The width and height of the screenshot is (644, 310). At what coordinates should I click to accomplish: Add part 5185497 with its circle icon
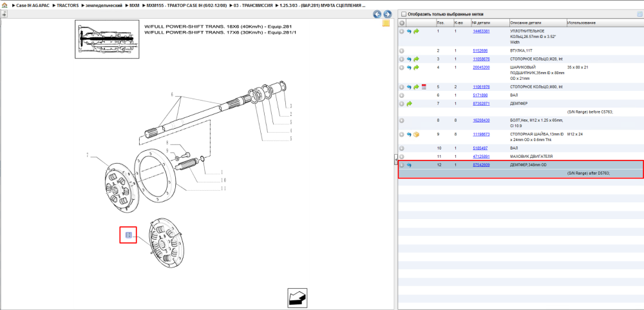click(402, 148)
